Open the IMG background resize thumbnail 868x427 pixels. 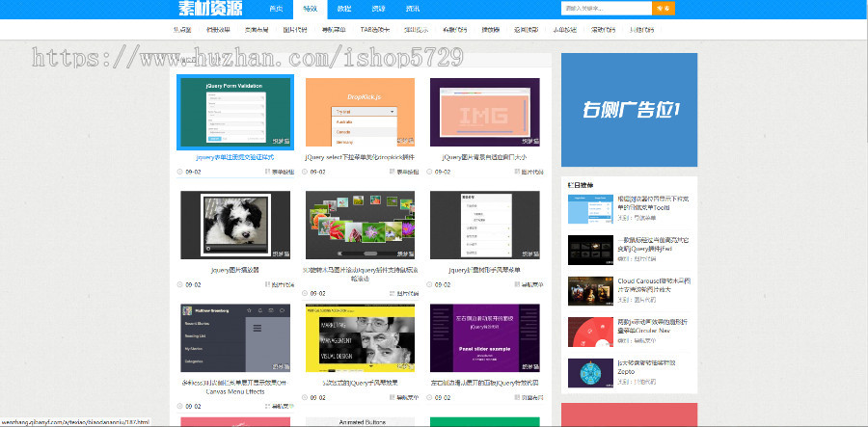[x=484, y=112]
